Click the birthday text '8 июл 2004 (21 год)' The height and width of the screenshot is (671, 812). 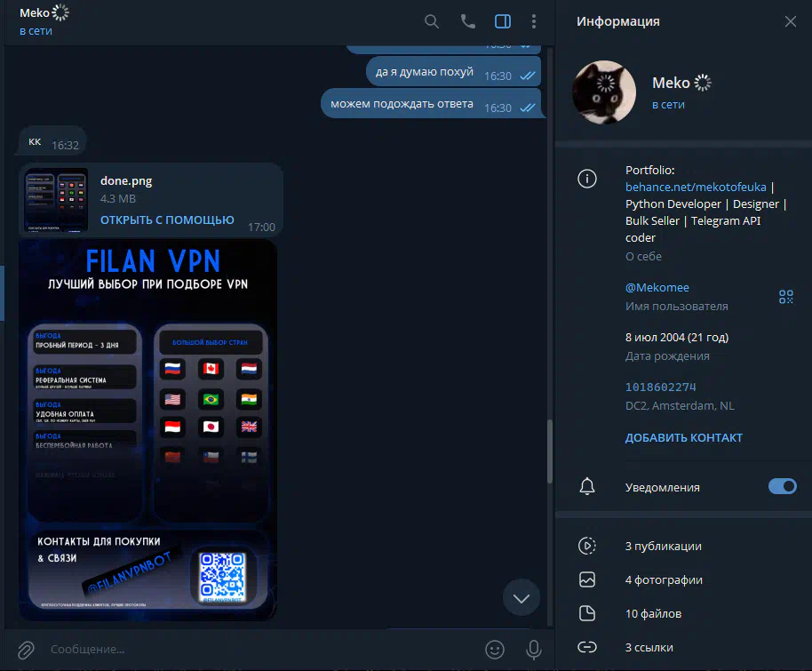click(677, 338)
